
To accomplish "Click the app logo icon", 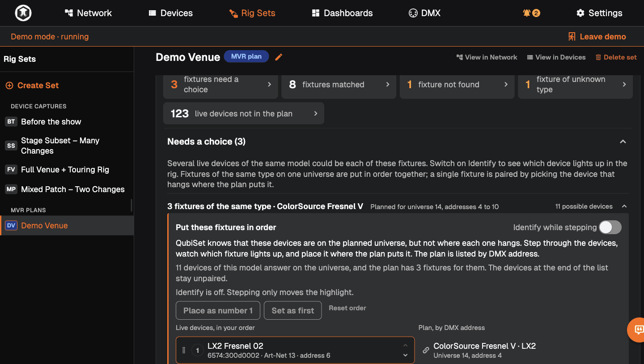I will click(23, 13).
